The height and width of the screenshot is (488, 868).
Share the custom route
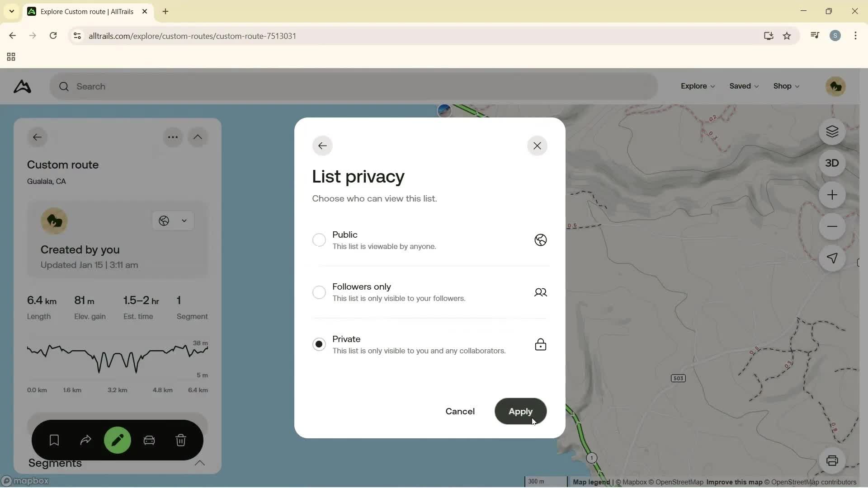(x=85, y=440)
